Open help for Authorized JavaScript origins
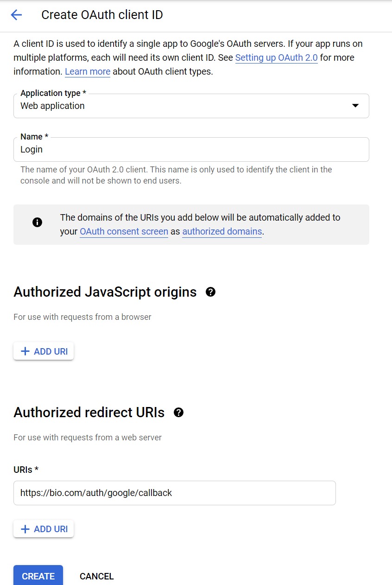Viewport: 392px width, 585px height. 211,292
